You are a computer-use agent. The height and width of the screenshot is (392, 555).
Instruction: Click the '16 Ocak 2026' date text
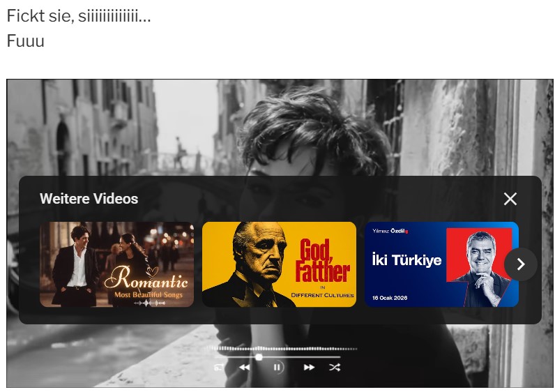tap(390, 298)
